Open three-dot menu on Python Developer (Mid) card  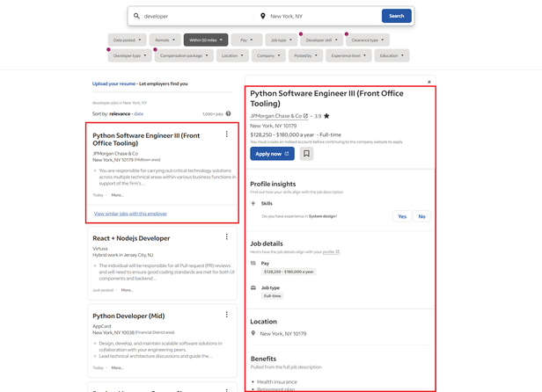226,315
